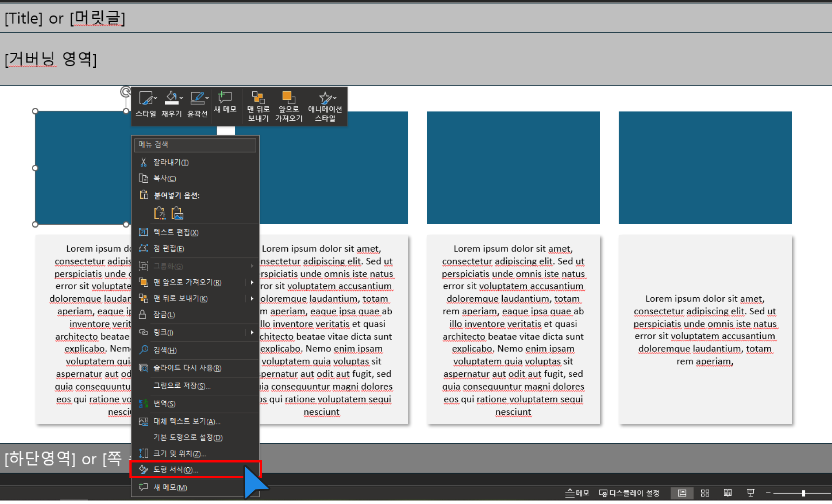
Task: Select the third blue rectangle shape
Action: point(513,168)
